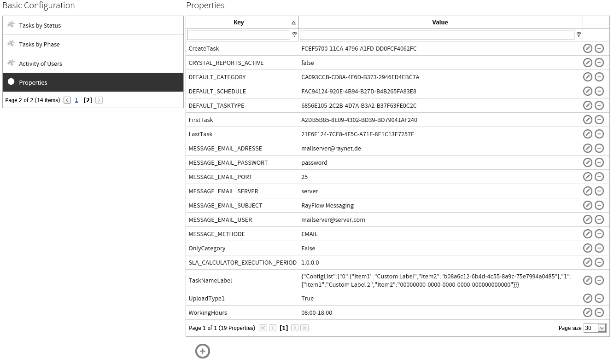Click the last page button in Properties pagination
This screenshot has height=364, width=614.
coord(304,328)
